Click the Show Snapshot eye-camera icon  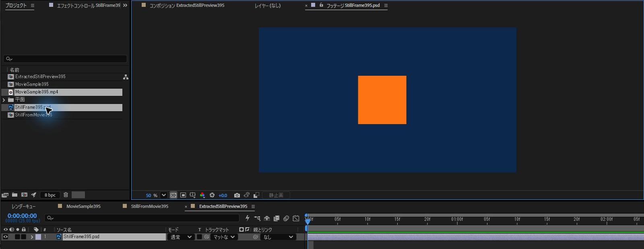click(247, 195)
